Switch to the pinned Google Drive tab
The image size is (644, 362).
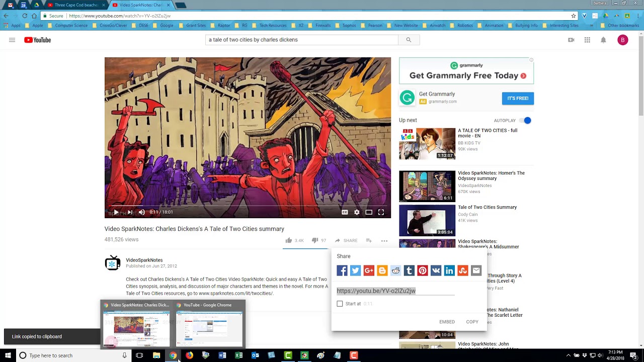pos(36,5)
